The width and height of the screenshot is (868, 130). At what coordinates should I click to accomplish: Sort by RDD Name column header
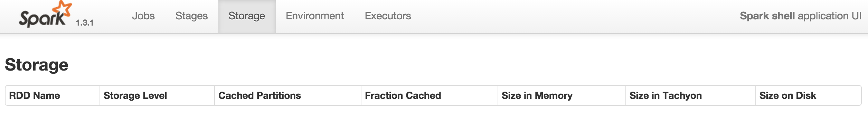(x=35, y=95)
